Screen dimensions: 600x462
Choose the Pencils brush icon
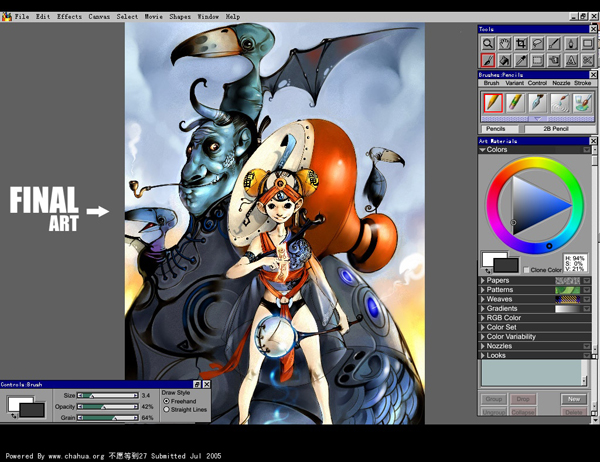493,103
